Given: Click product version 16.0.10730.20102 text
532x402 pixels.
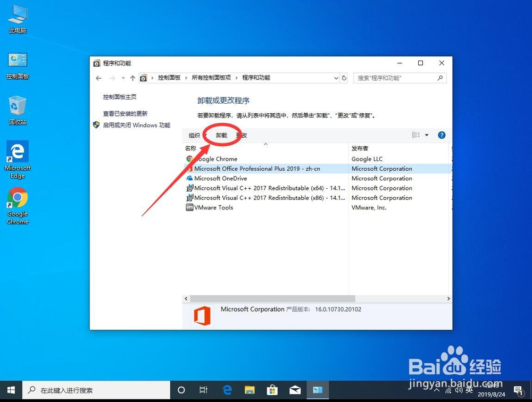Looking at the screenshot, I should tap(338, 309).
